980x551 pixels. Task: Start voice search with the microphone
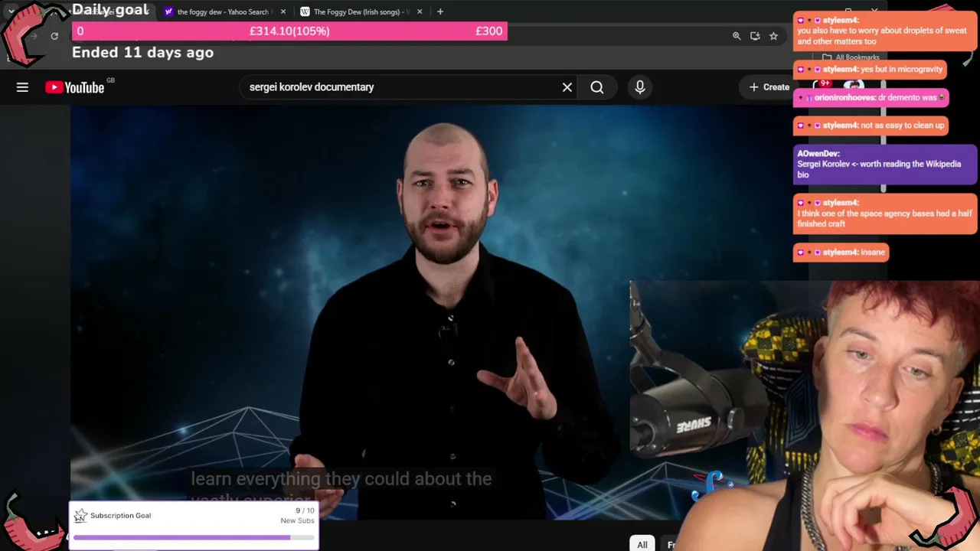640,87
